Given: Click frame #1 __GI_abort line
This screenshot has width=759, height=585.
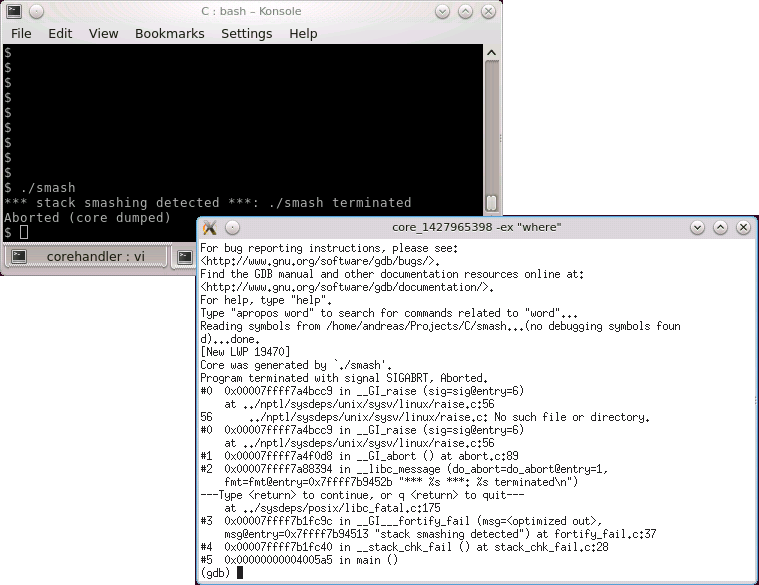Looking at the screenshot, I should tap(359, 456).
